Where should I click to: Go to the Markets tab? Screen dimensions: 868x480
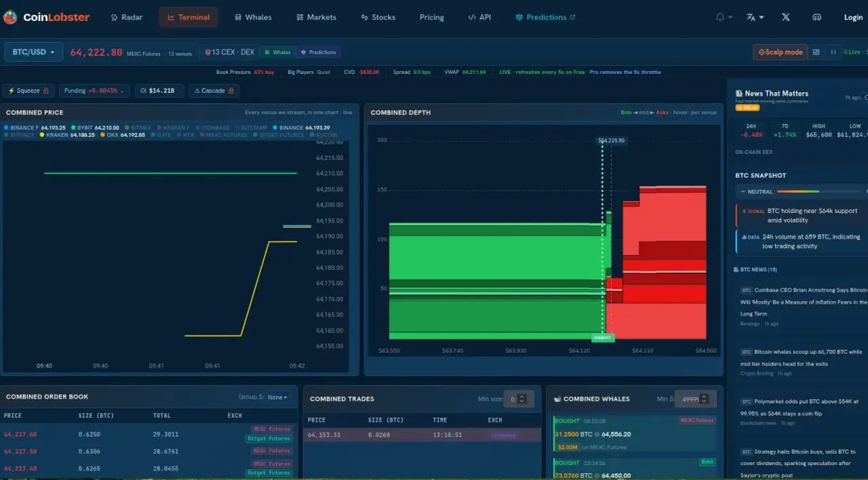pyautogui.click(x=316, y=17)
